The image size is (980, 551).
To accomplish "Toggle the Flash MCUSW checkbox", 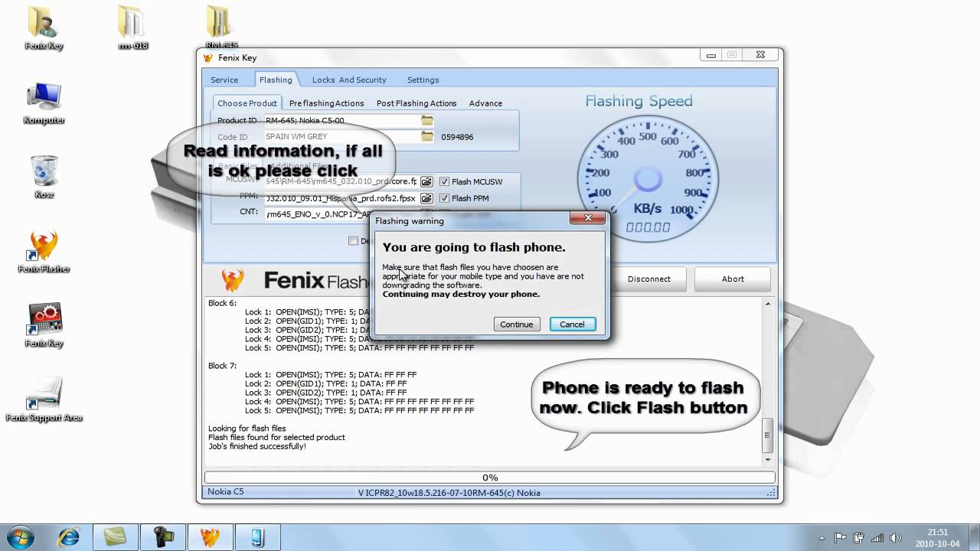I will [444, 181].
